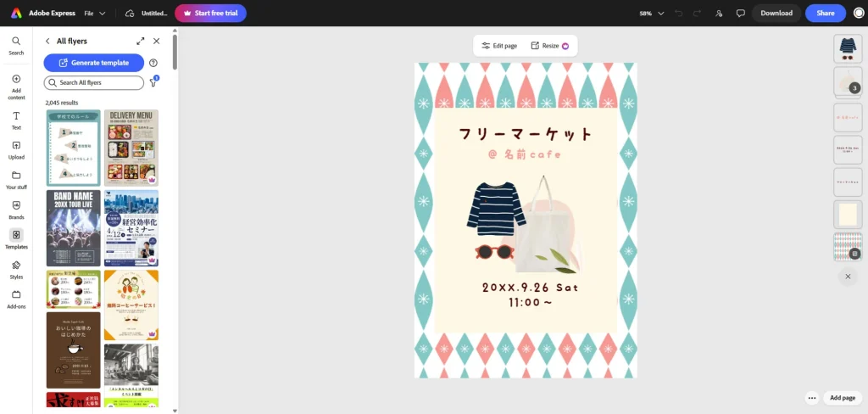Viewport: 868px width, 414px height.
Task: Select the フリーマーケット title text
Action: 526,134
